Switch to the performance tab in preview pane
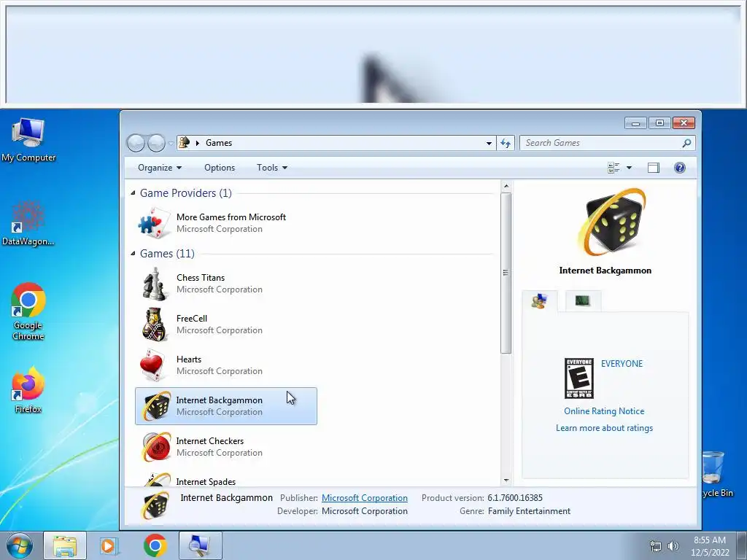Screen dimensions: 747x560 point(583,300)
